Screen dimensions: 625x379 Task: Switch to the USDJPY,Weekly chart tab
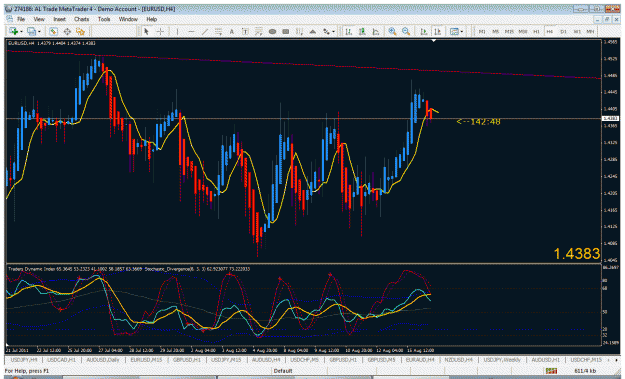coord(502,360)
